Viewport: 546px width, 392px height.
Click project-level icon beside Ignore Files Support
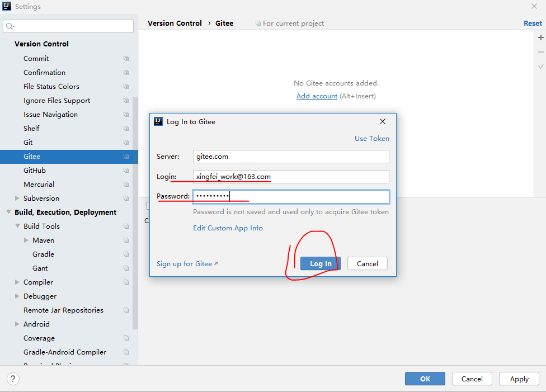126,100
